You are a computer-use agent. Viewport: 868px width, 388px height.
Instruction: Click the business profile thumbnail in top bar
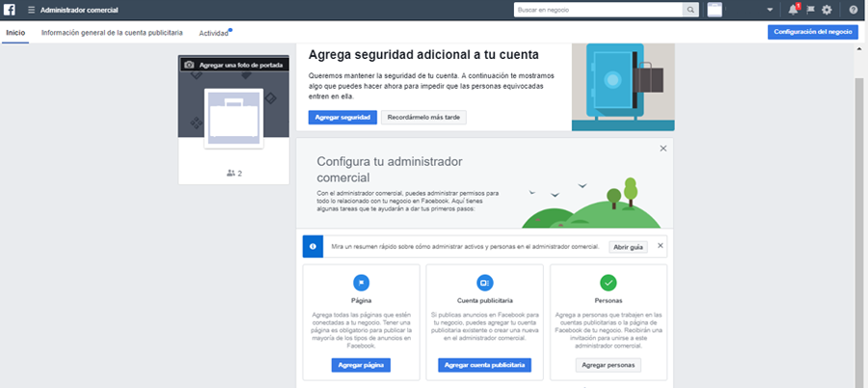pyautogui.click(x=715, y=10)
